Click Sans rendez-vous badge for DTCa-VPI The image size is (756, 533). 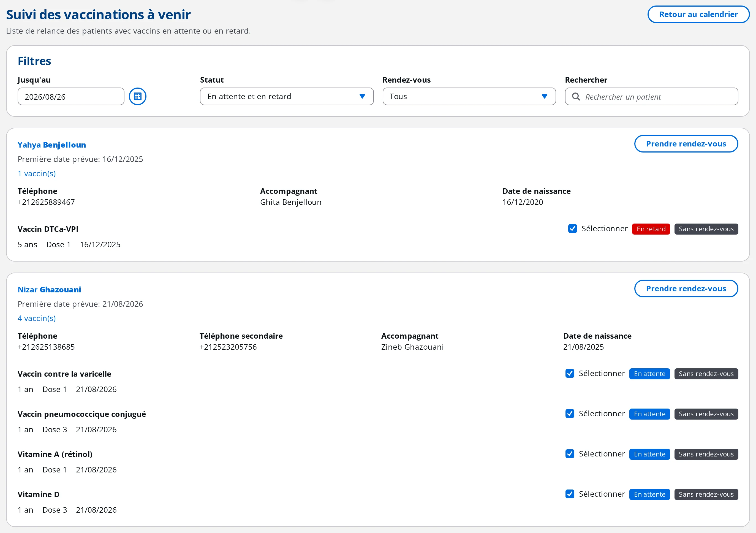(x=706, y=229)
